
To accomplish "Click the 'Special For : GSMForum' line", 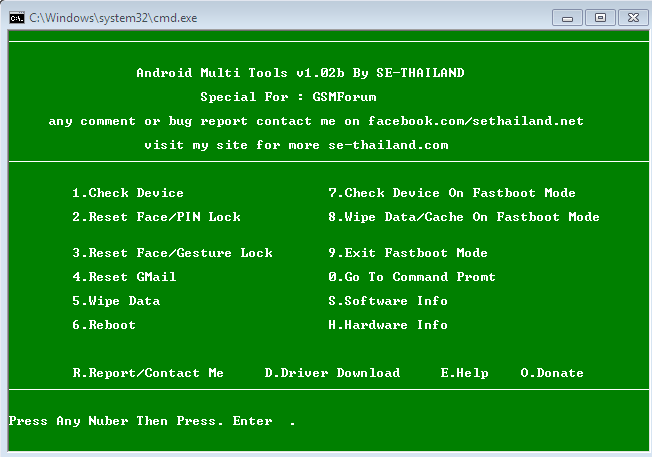I will tap(288, 97).
